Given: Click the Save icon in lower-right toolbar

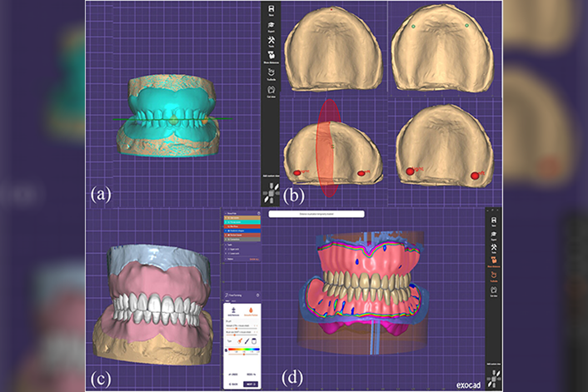Looking at the screenshot, I should [495, 222].
